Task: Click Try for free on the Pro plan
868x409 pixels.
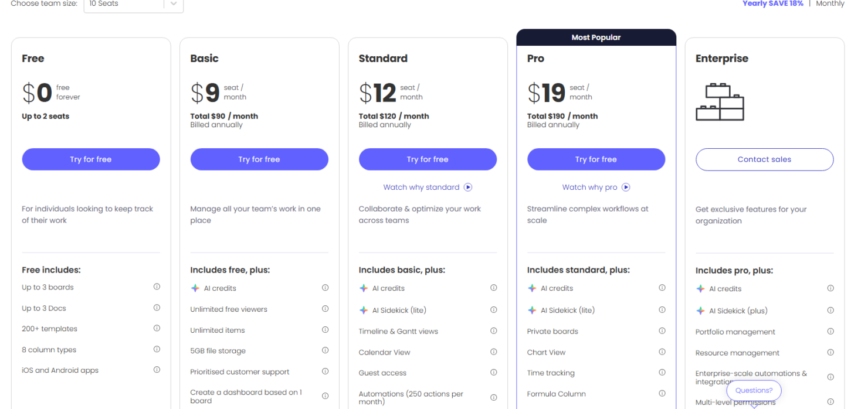Action: [x=596, y=159]
